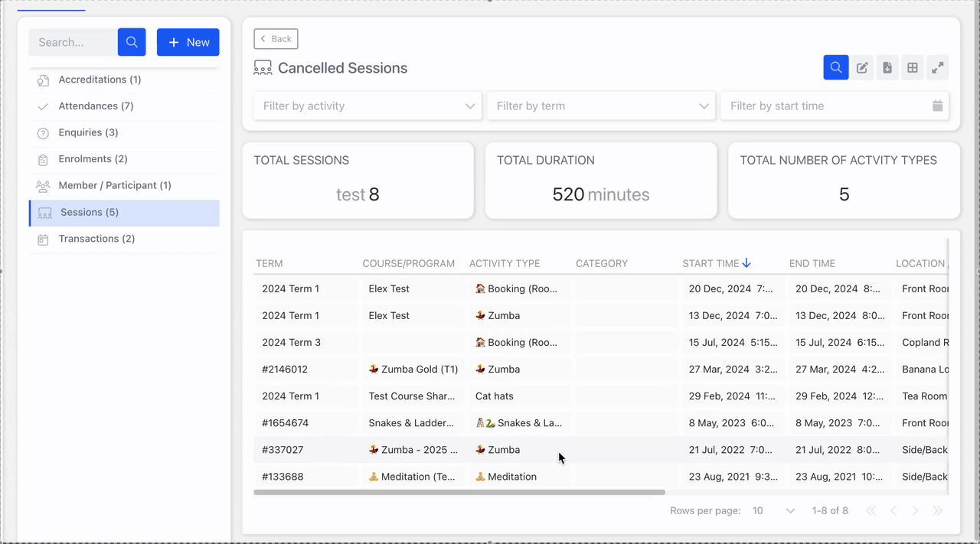This screenshot has height=544, width=980.
Task: Click the TOTAL NUMBER OF ACTVITY TYPES card
Action: click(x=844, y=181)
